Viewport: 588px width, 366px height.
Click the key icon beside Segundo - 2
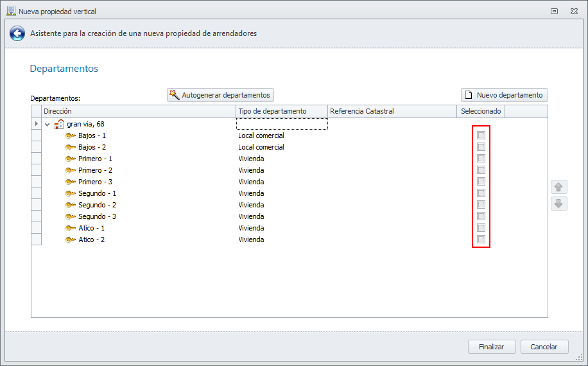[x=71, y=205]
